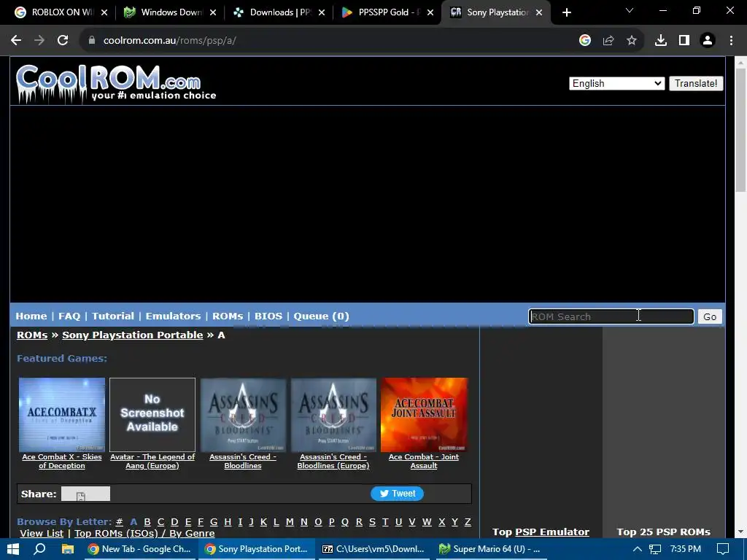Switch to New Tab - Google Chrome taskbar window
This screenshot has height=560, width=747.
(x=139, y=549)
